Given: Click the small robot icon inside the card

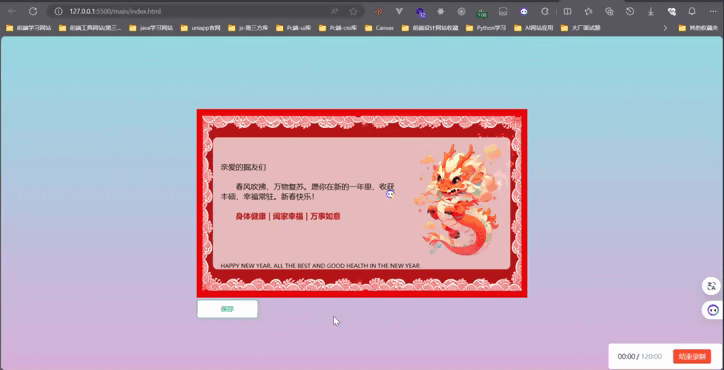Looking at the screenshot, I should [390, 194].
